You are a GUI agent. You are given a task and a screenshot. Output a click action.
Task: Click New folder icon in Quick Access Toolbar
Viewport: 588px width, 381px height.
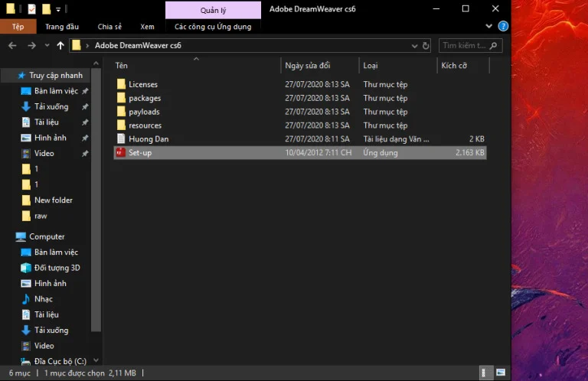click(x=46, y=9)
